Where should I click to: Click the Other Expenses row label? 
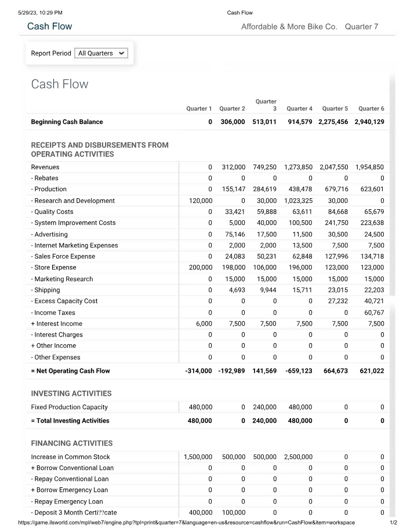coord(55,357)
